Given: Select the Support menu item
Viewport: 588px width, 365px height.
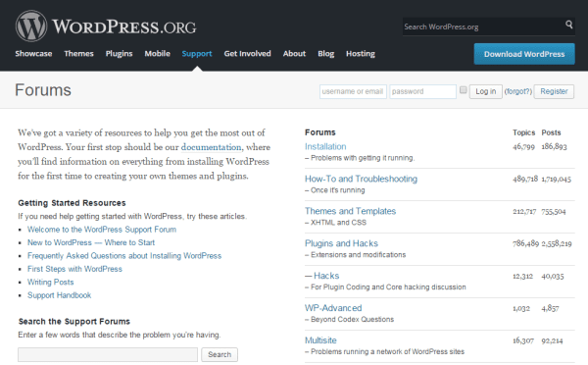Looking at the screenshot, I should [197, 54].
